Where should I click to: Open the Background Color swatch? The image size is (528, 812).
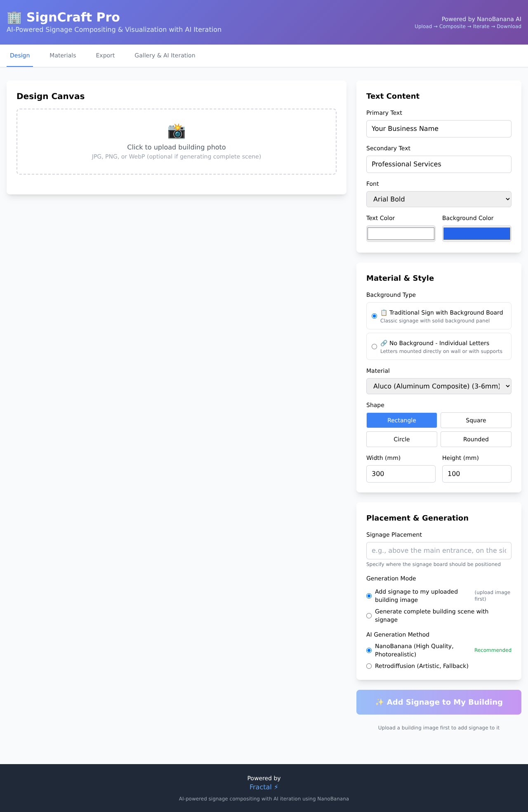476,234
